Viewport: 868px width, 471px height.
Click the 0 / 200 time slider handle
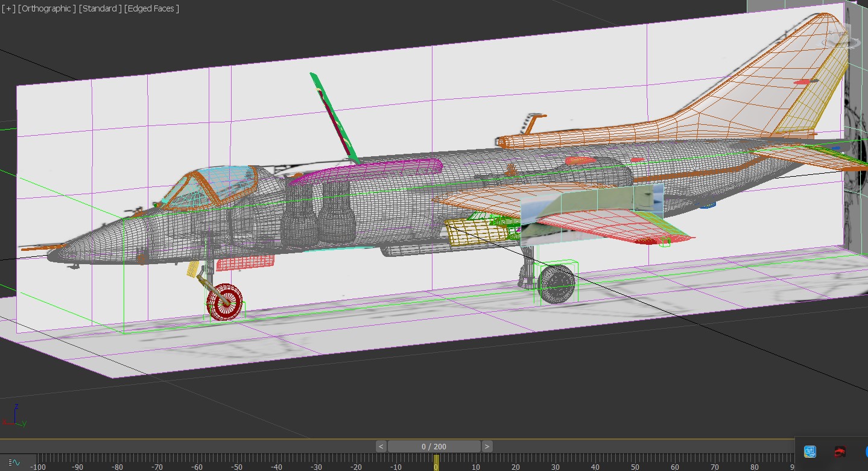click(x=434, y=446)
